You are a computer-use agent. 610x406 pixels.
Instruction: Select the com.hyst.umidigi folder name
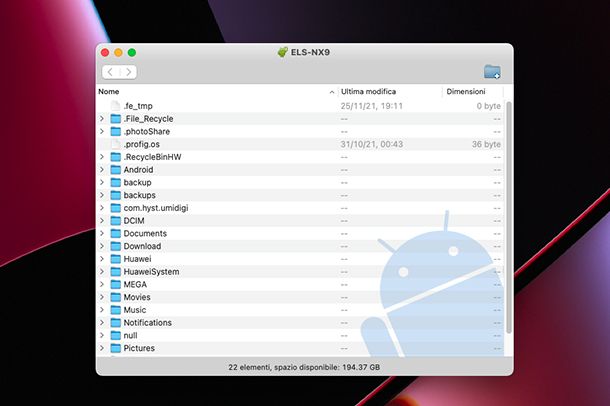(156, 208)
